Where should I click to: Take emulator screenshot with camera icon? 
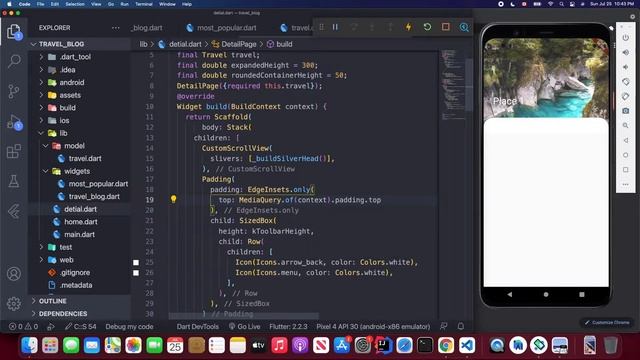626,111
